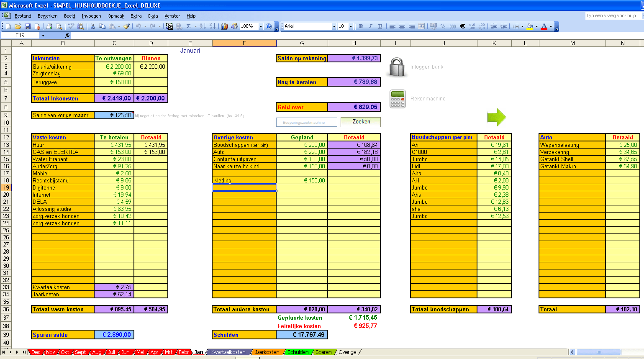Viewport: 644px width, 359px height.
Task: Toggle Underline formatting
Action: 380,26
